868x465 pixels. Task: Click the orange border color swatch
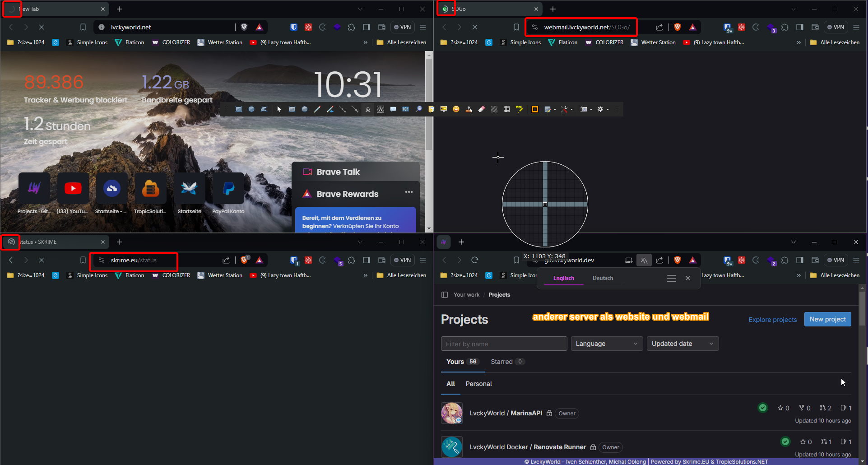pyautogui.click(x=534, y=109)
